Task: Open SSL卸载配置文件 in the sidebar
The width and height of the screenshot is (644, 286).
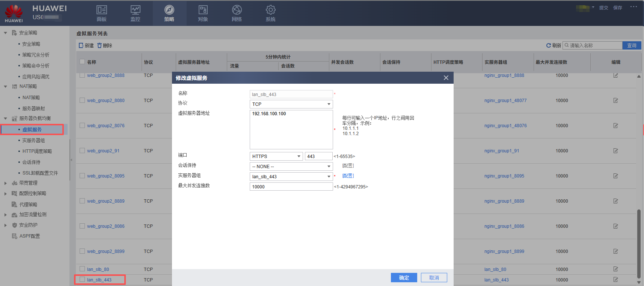Action: click(40, 173)
